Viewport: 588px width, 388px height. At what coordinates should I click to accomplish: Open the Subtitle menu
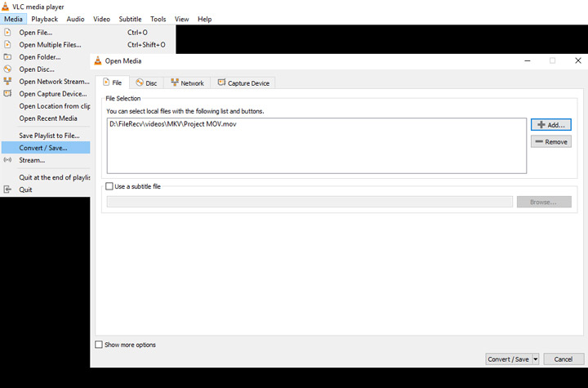click(130, 19)
